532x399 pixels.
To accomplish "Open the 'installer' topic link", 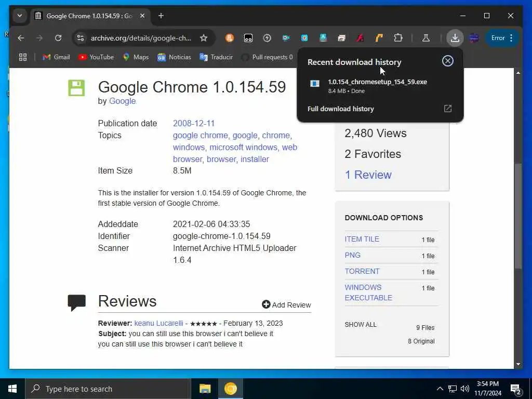I will 255,159.
